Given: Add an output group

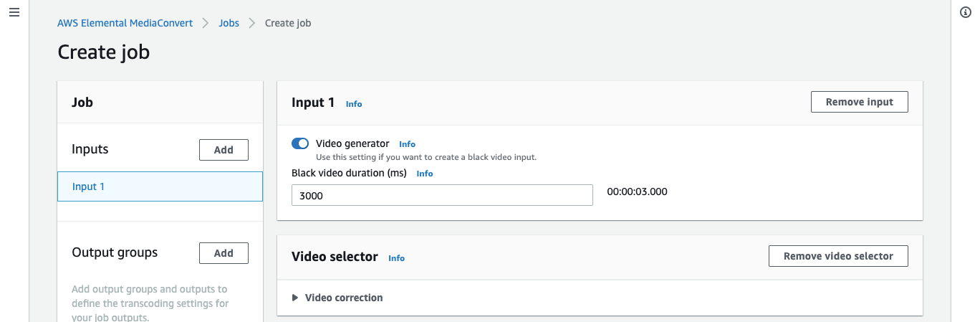Looking at the screenshot, I should [224, 253].
